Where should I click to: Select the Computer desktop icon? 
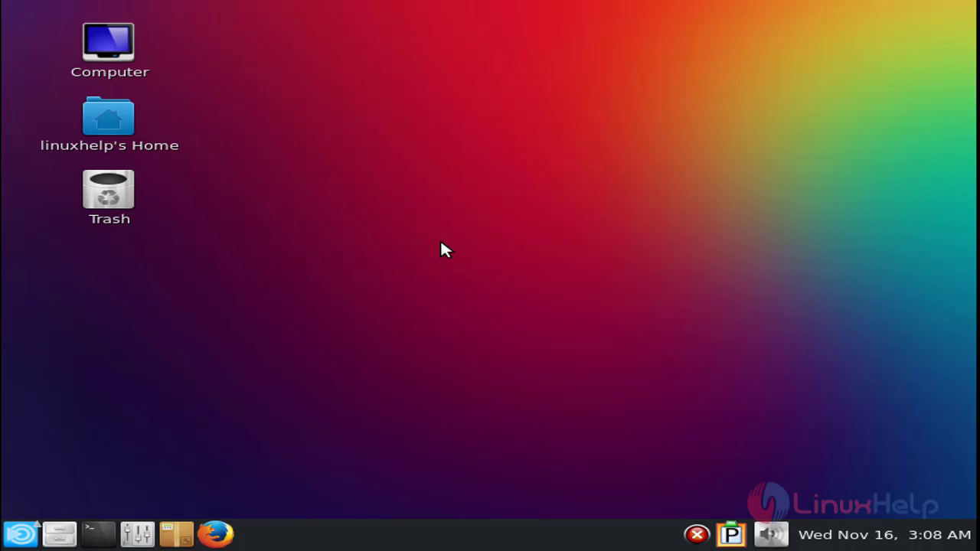click(109, 42)
